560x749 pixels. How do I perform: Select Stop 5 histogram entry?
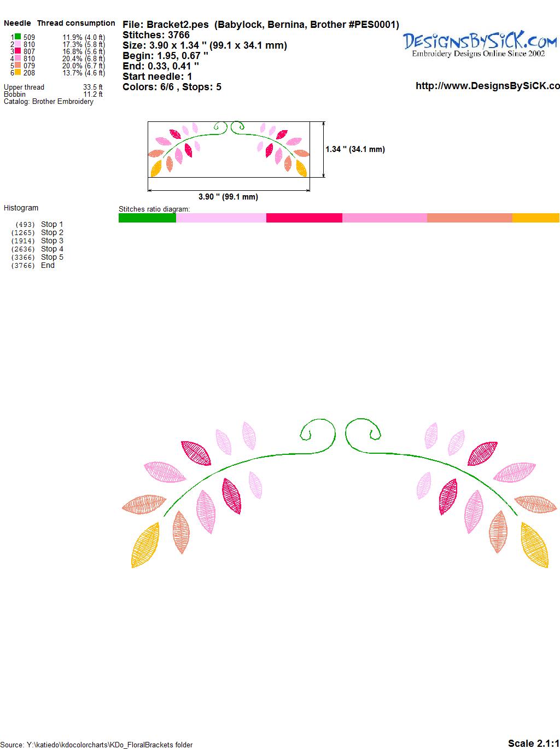click(52, 257)
